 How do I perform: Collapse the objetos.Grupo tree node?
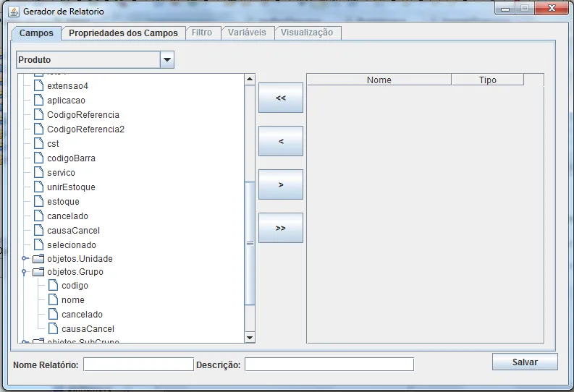pos(24,272)
